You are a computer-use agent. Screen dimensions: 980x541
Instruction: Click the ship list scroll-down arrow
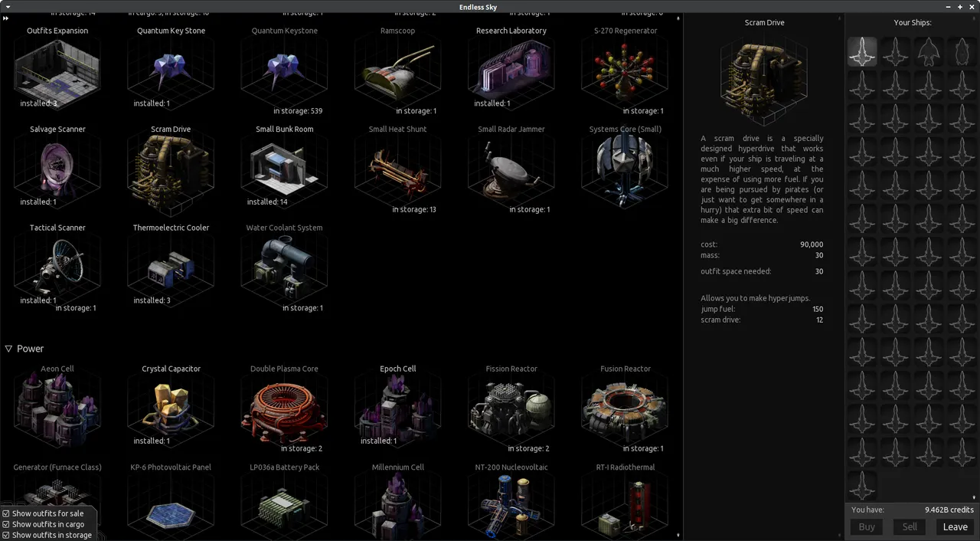tap(975, 497)
